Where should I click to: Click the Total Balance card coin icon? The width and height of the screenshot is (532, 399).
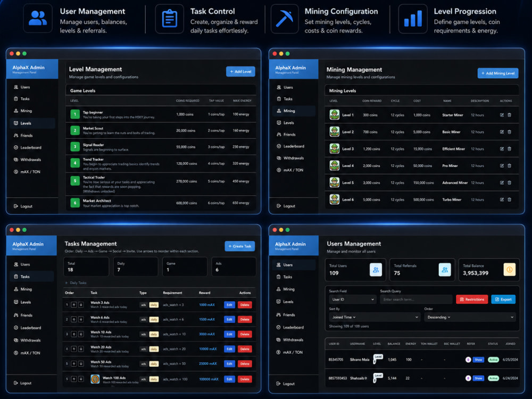pos(510,269)
